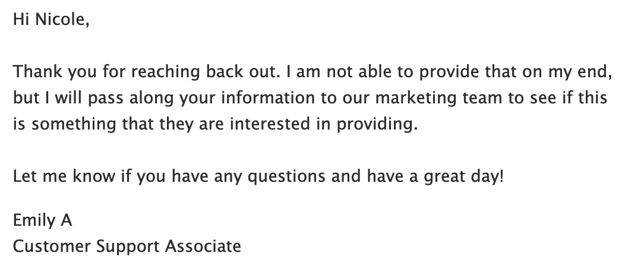Viewport: 644px width, 265px height.
Task: Click the phrase "Let me know"
Action: [x=65, y=176]
